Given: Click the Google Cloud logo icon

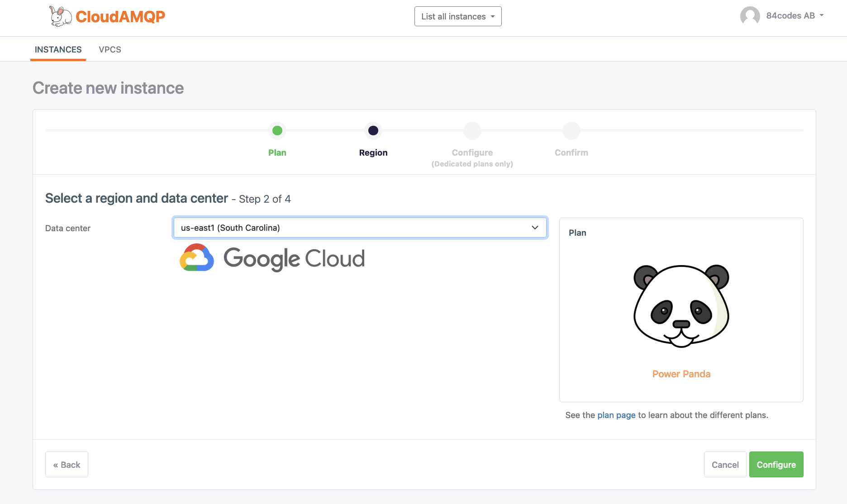Looking at the screenshot, I should pos(197,258).
